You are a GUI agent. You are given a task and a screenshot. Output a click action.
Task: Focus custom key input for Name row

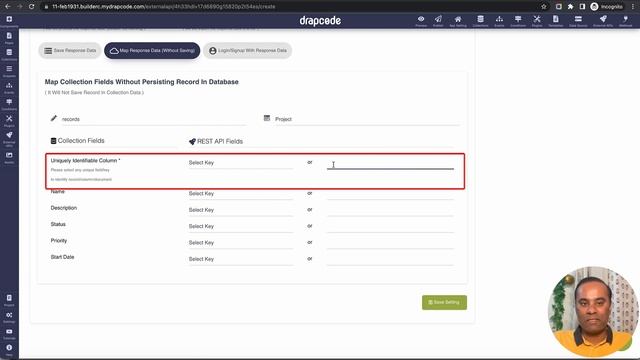click(390, 194)
